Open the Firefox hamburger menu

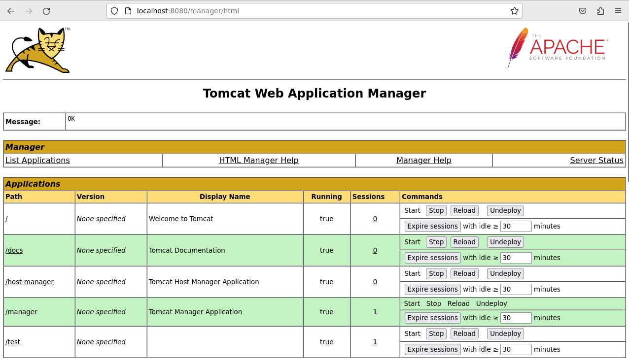click(618, 11)
